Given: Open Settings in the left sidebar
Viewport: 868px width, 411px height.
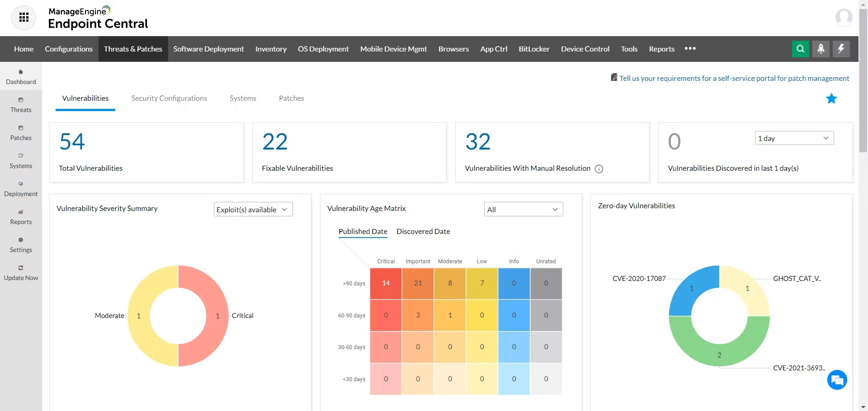Looking at the screenshot, I should click(x=21, y=245).
